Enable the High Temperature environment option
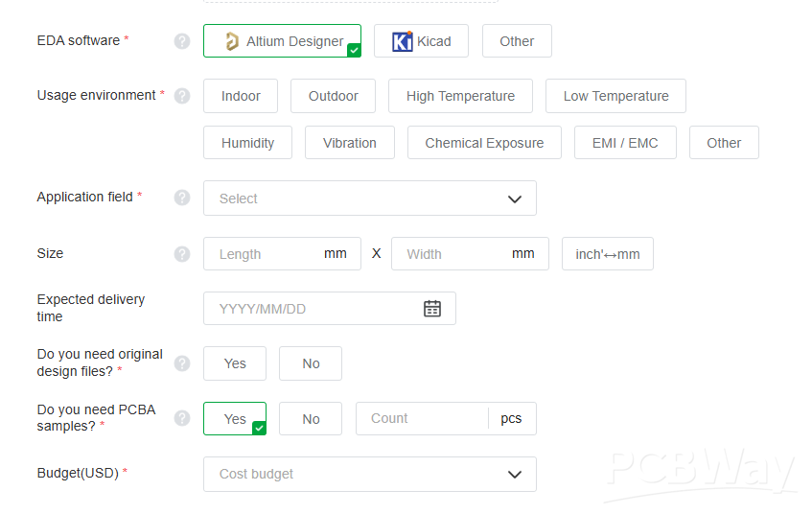This screenshot has height=514, width=812. [460, 96]
